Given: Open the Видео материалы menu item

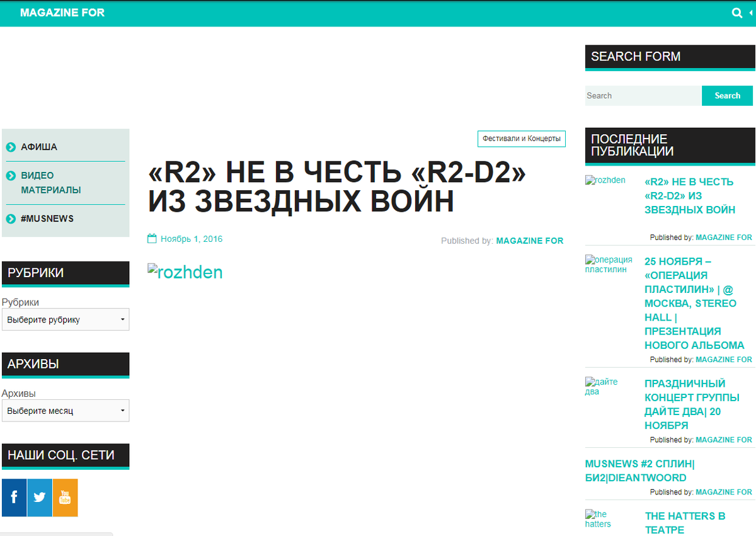Looking at the screenshot, I should point(50,183).
